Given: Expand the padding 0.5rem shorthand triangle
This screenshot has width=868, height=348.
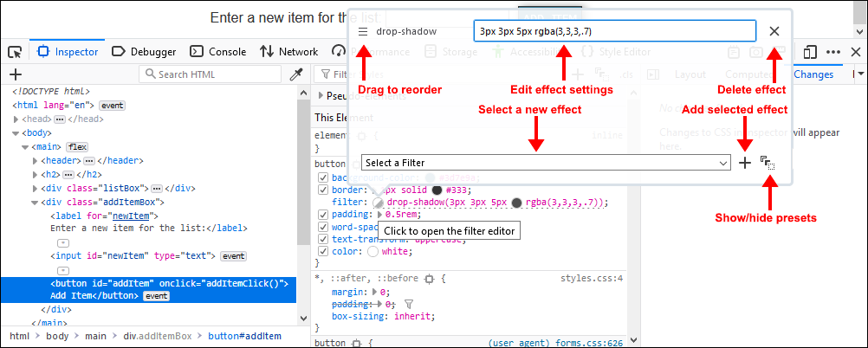Looking at the screenshot, I should pyautogui.click(x=379, y=215).
